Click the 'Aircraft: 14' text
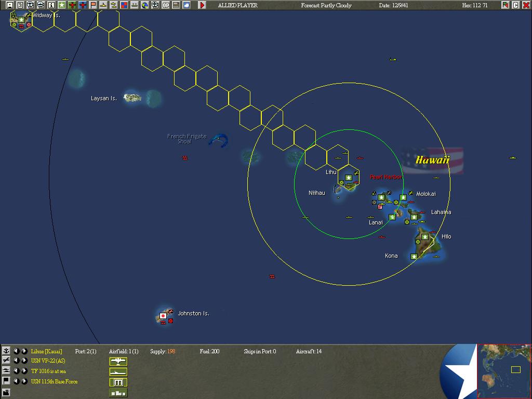The image size is (532, 399). pyautogui.click(x=309, y=351)
